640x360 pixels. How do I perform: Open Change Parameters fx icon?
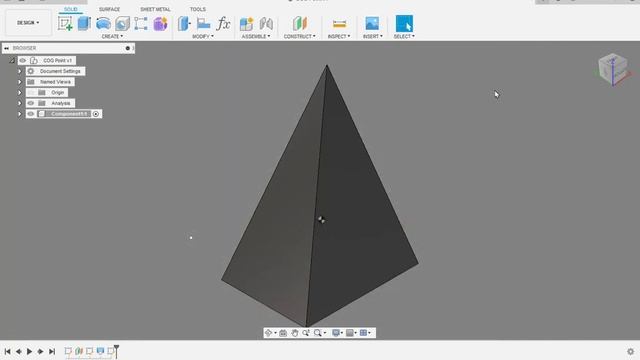[x=223, y=24]
